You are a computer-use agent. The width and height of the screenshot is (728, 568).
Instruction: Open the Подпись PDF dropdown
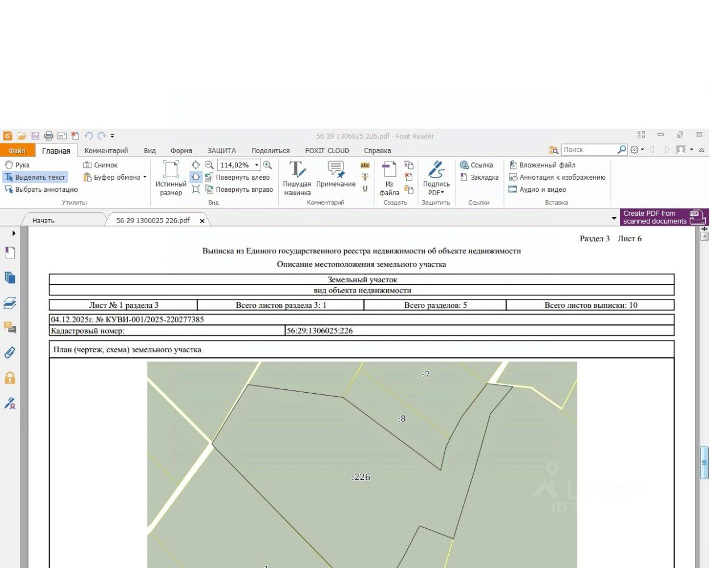tap(436, 178)
